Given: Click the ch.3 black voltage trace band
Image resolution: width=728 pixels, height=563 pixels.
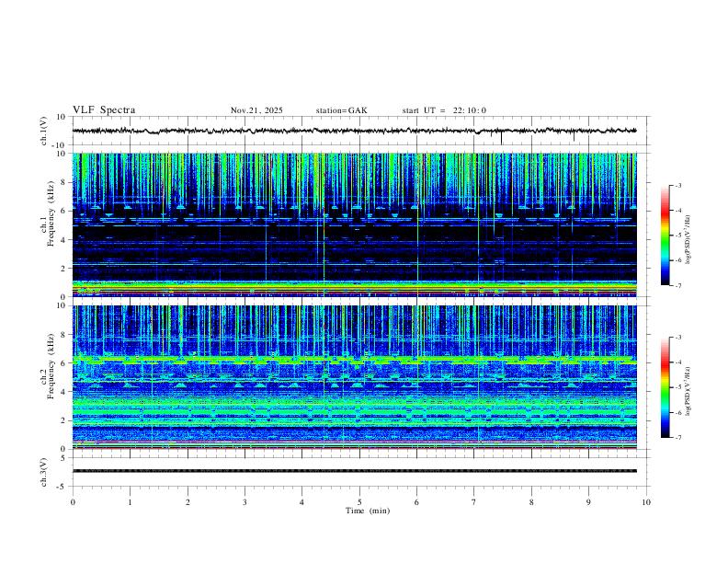Looking at the screenshot, I should tap(354, 471).
